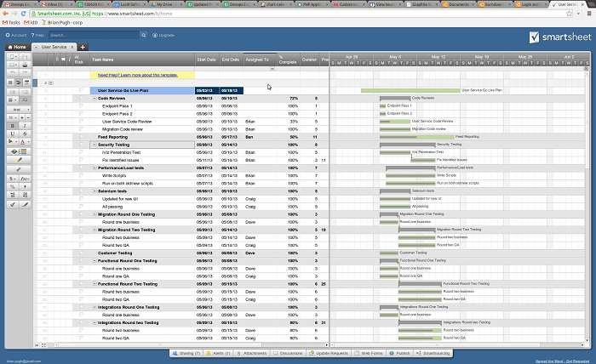Open User Service tab menu arrow

tap(36, 47)
